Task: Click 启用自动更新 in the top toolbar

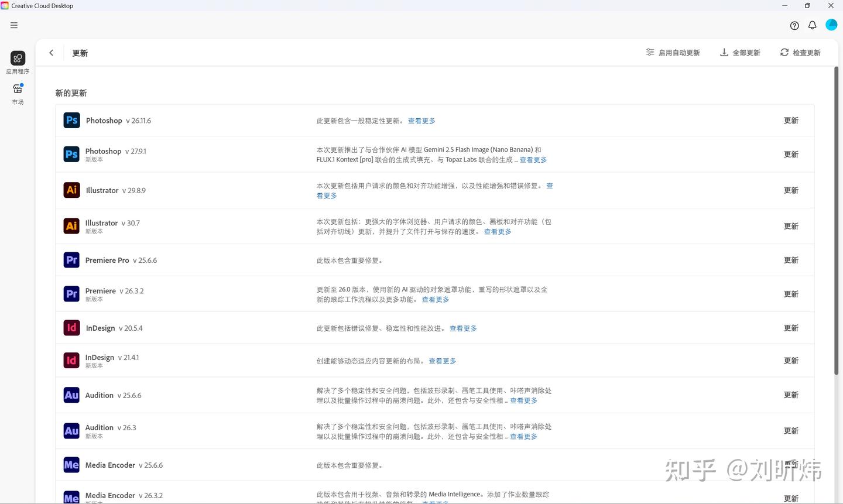Action: [673, 53]
